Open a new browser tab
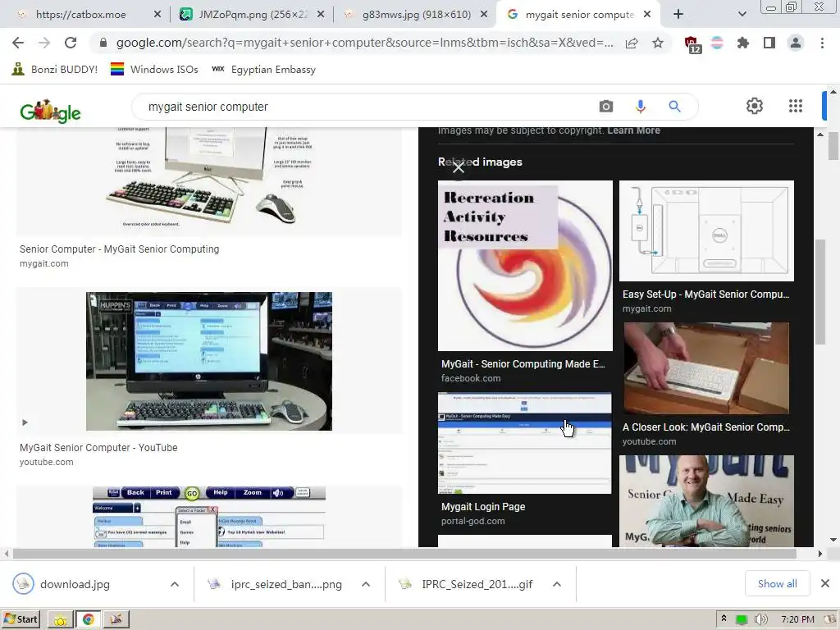The image size is (840, 630). [678, 15]
